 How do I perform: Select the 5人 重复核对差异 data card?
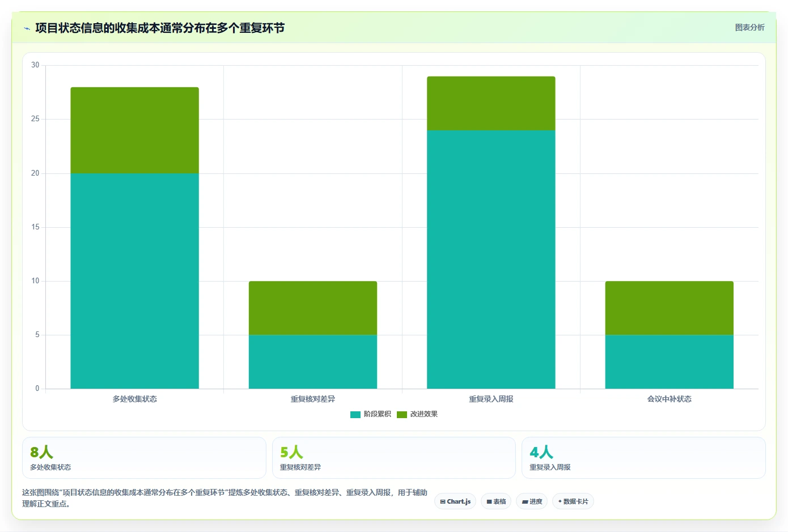point(394,458)
